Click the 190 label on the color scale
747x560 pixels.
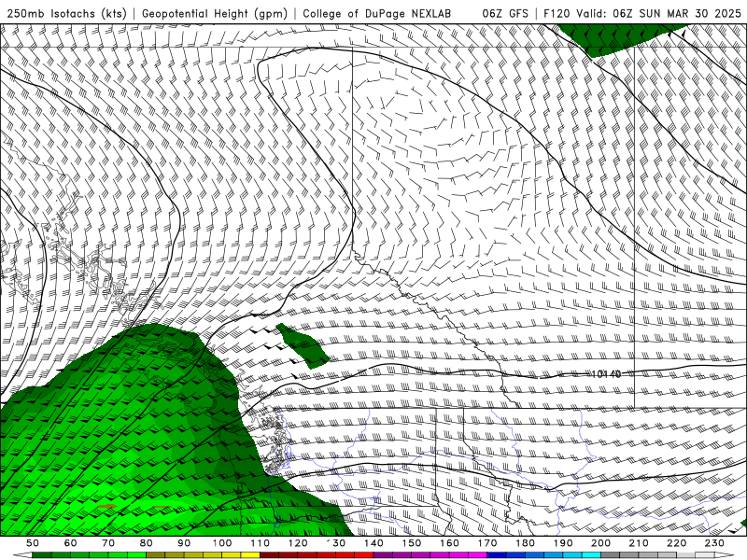click(x=564, y=543)
